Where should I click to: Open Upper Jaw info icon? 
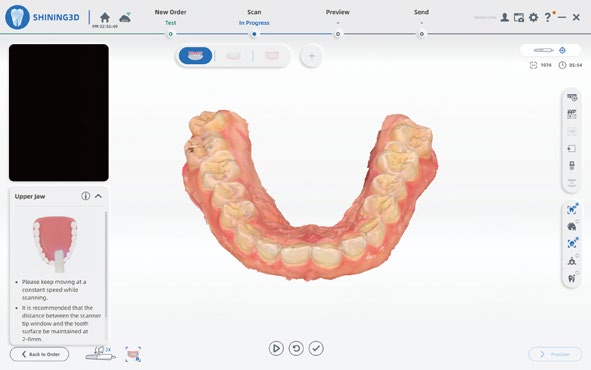(x=86, y=196)
